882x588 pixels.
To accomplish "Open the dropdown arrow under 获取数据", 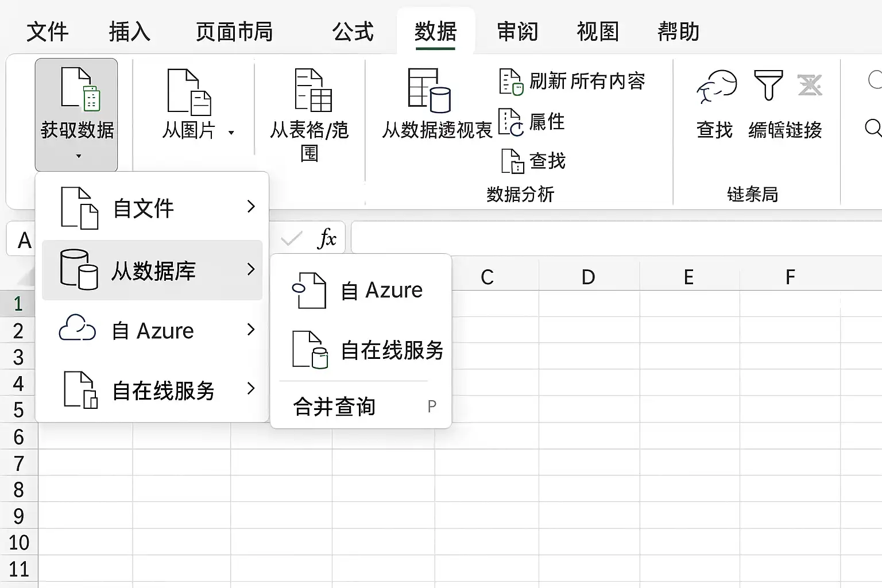I will click(x=79, y=156).
